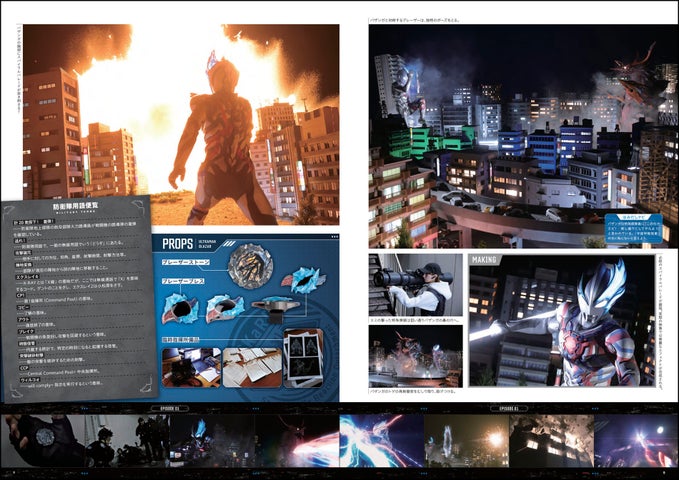The height and width of the screenshot is (480, 679).
Task: Click vertical caption left of explosion photo
Action: coord(18,69)
